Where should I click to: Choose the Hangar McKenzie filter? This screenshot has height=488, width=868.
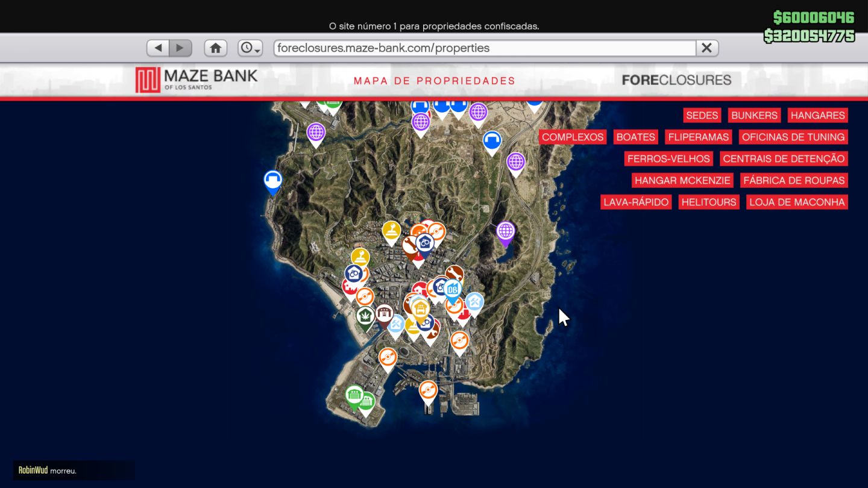pyautogui.click(x=682, y=180)
